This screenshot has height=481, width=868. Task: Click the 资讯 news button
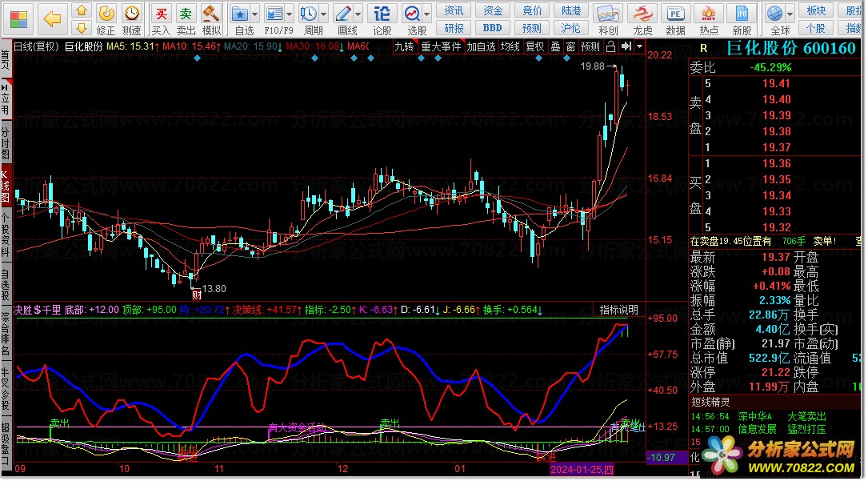(454, 10)
